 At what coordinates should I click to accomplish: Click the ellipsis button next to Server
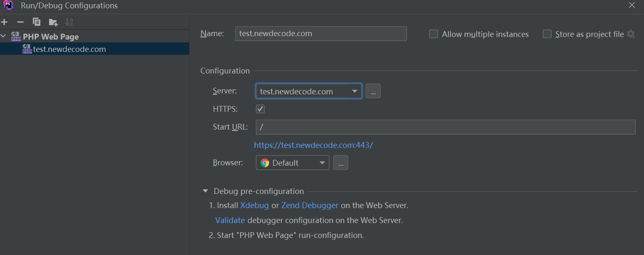point(373,91)
